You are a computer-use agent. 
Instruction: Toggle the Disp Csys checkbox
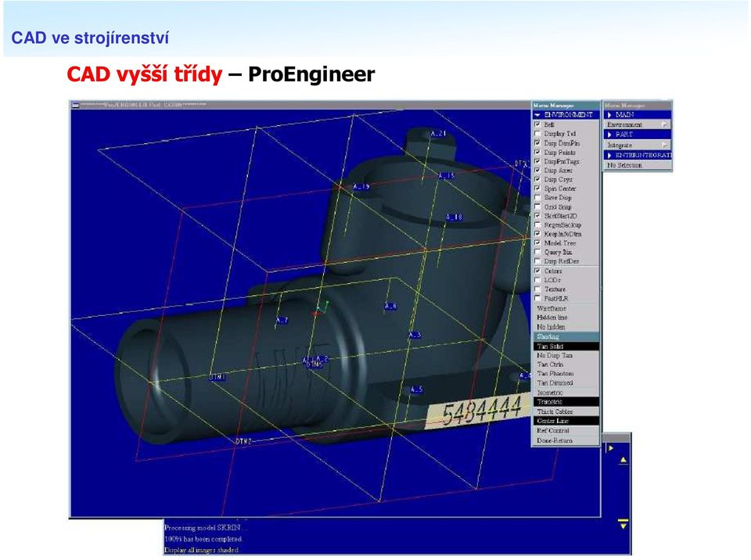tap(537, 179)
